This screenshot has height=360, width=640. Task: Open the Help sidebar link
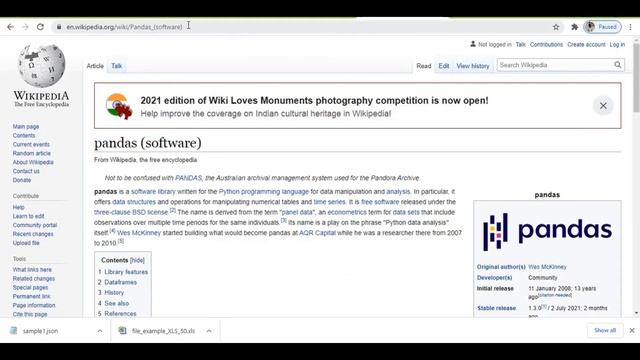click(x=18, y=207)
